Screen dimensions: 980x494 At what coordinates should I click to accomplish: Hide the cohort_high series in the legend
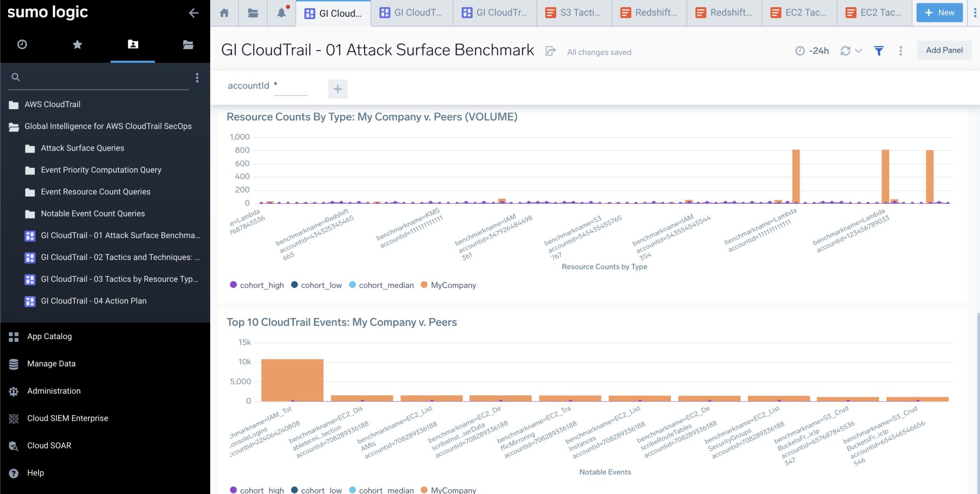[x=262, y=285]
